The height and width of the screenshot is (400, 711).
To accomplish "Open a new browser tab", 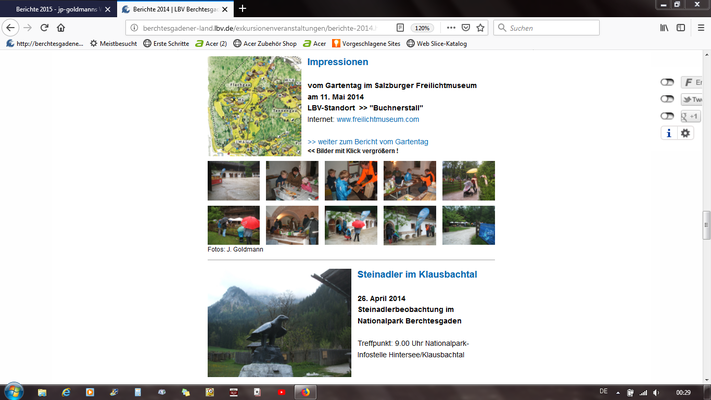I will click(243, 9).
